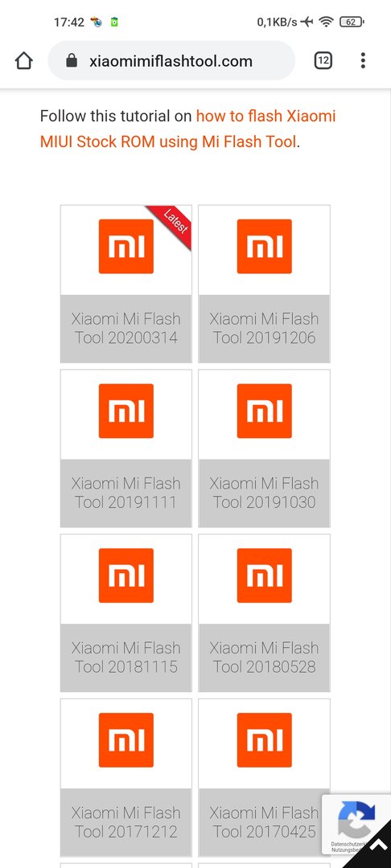
Task: Focus the xiaomimiflashtool.com address bar
Action: pyautogui.click(x=171, y=60)
